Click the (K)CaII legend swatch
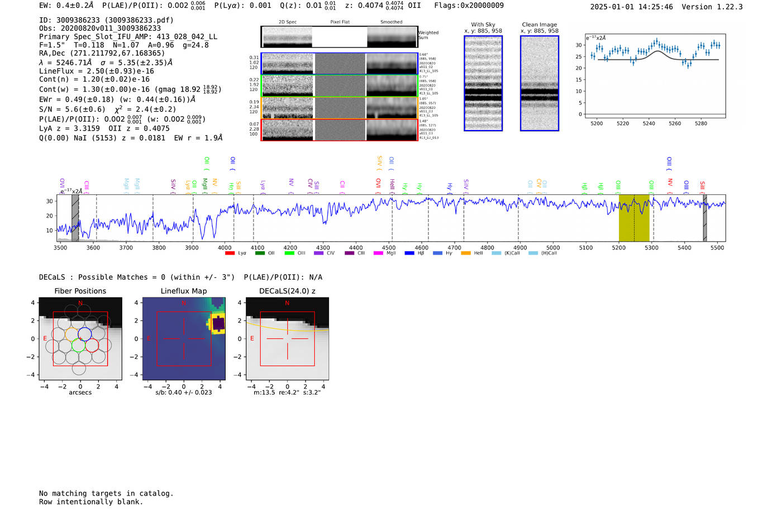The image size is (782, 532). pos(497,253)
